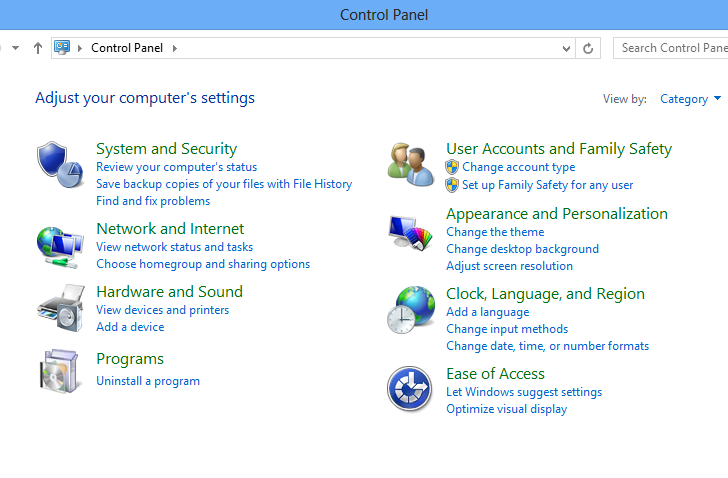Viewport: 728px width, 478px height.
Task: Click Set up Family Safety for any user
Action: point(547,185)
